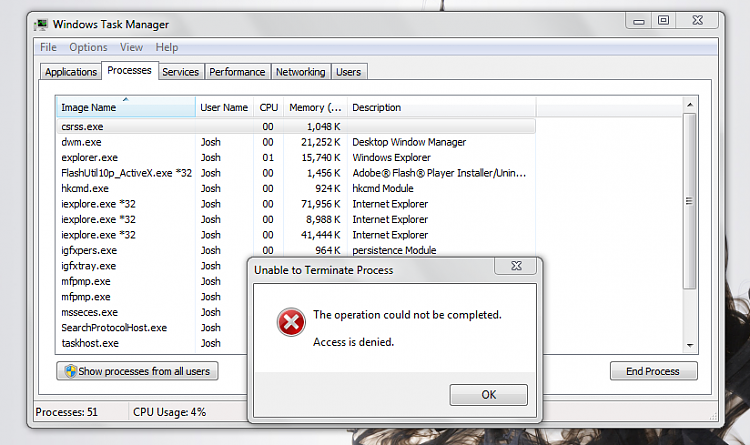
Task: Select the csrss.exe process row
Action: point(296,126)
